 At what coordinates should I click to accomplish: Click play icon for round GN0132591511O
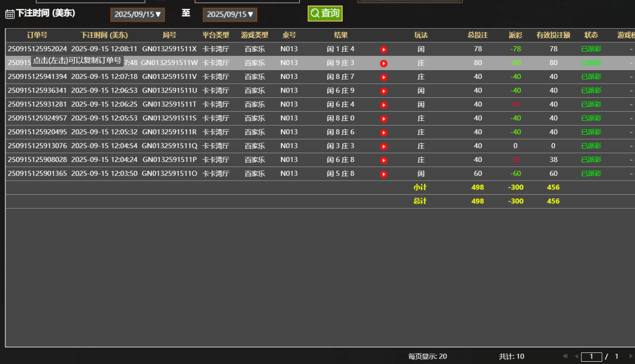383,174
